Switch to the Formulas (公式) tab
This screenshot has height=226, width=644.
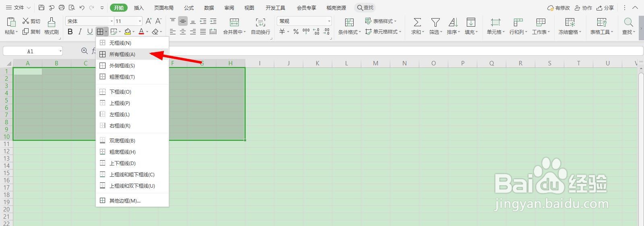188,8
